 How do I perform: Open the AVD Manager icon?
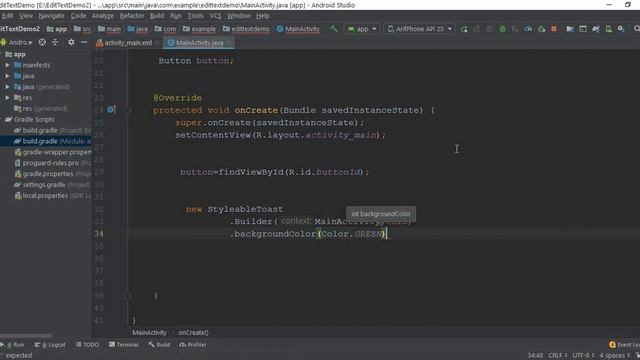[609, 29]
